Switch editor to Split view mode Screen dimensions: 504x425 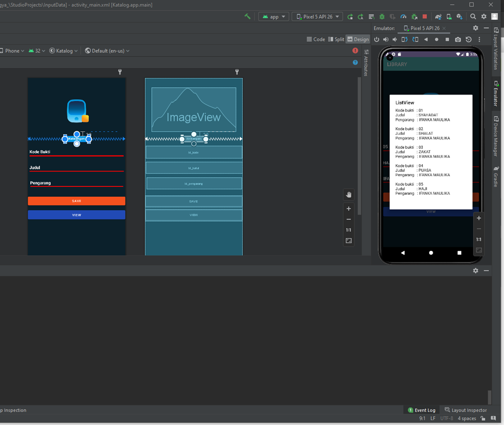pos(336,39)
